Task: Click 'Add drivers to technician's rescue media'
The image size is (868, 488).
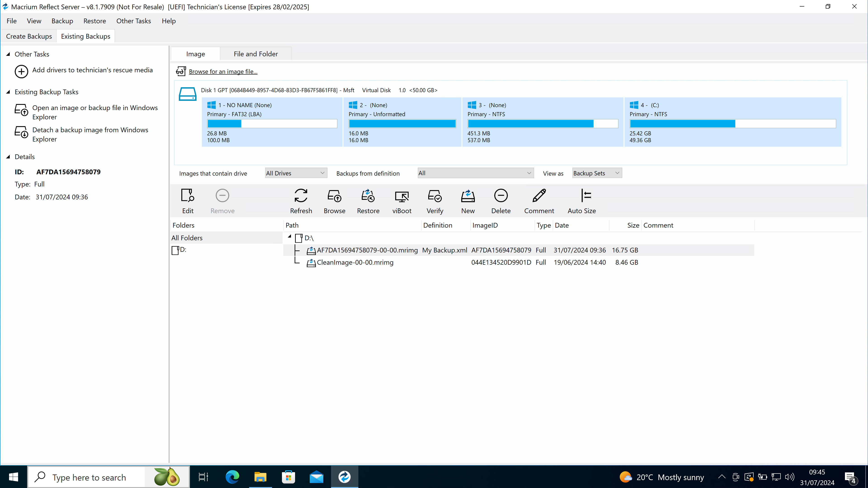Action: [92, 70]
